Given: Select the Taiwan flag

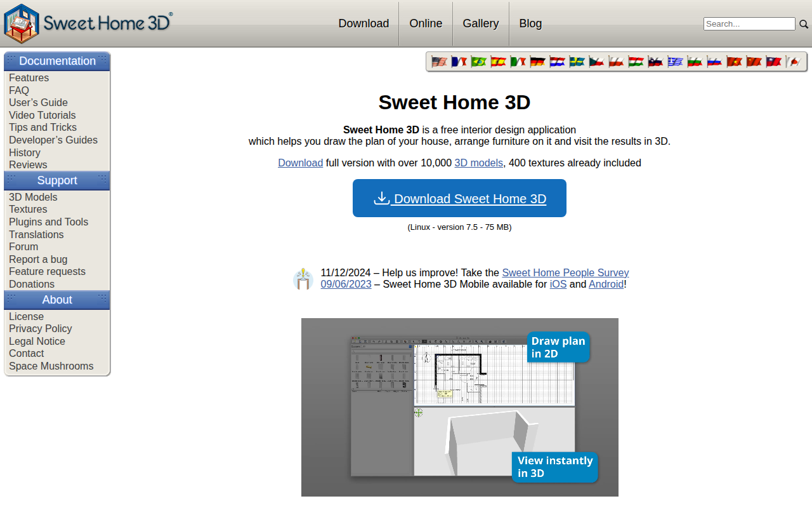Looking at the screenshot, I should (773, 62).
